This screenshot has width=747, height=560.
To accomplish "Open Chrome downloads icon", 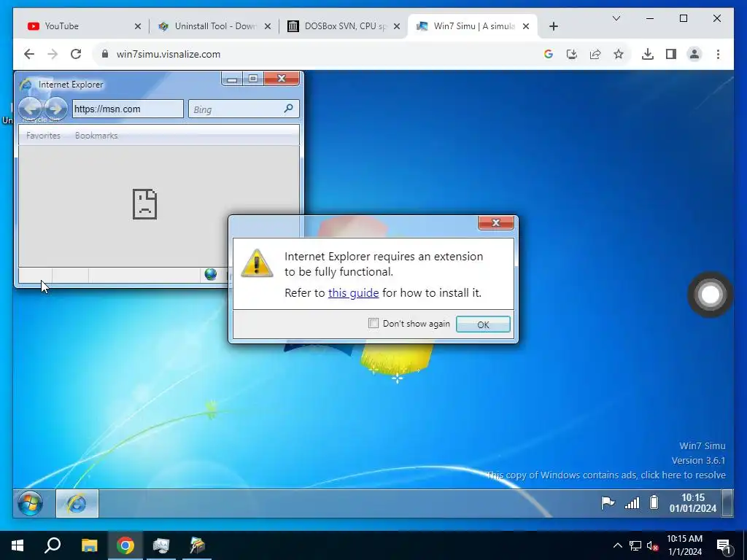I will click(x=648, y=54).
